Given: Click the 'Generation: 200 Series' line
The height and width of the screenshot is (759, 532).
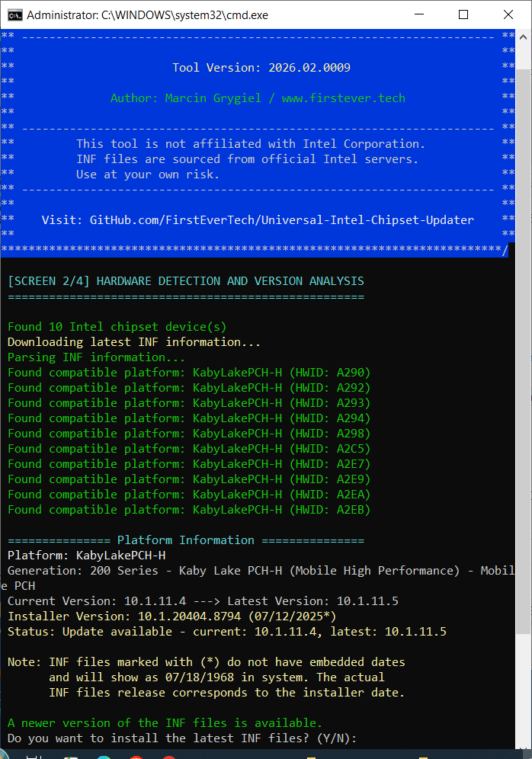Looking at the screenshot, I should point(258,578).
